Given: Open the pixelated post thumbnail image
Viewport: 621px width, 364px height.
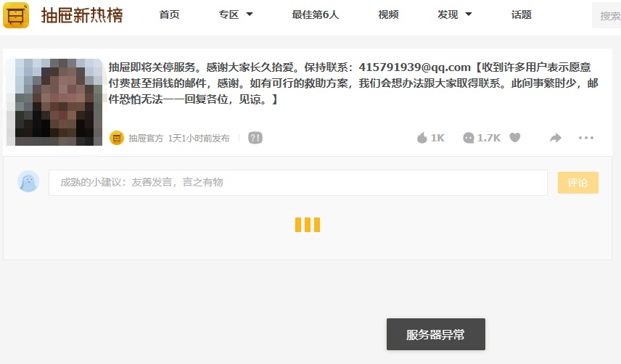Looking at the screenshot, I should [x=54, y=102].
